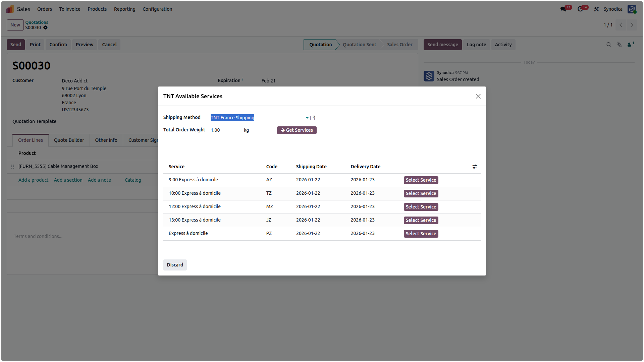
Task: Click the Synodica avatar in chatter message
Action: coord(429,76)
